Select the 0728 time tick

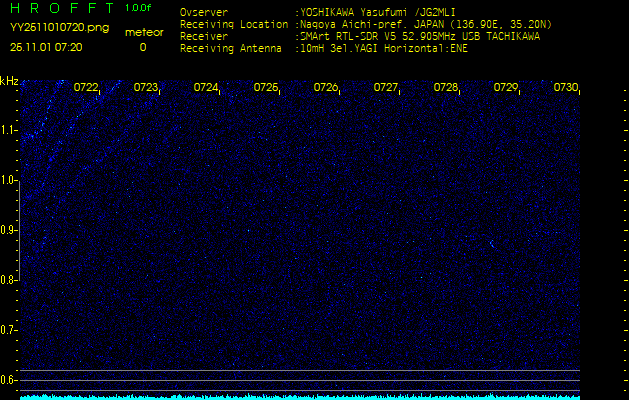[x=446, y=88]
